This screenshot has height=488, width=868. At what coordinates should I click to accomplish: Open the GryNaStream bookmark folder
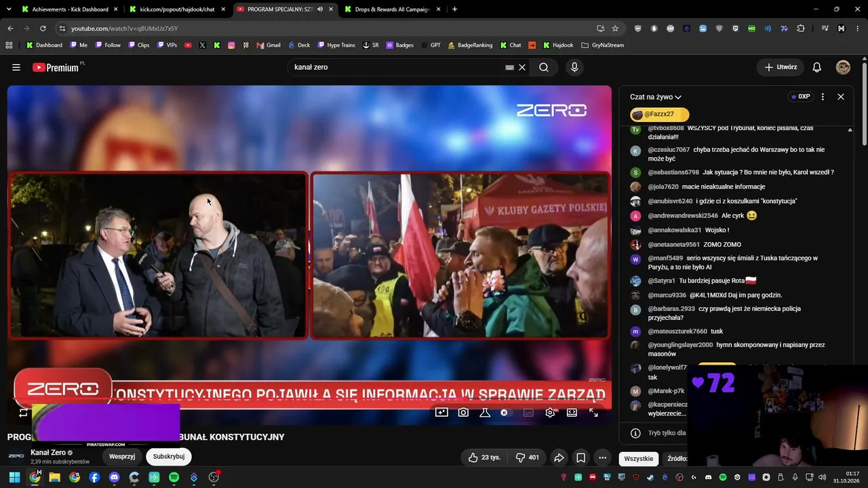[x=602, y=45]
